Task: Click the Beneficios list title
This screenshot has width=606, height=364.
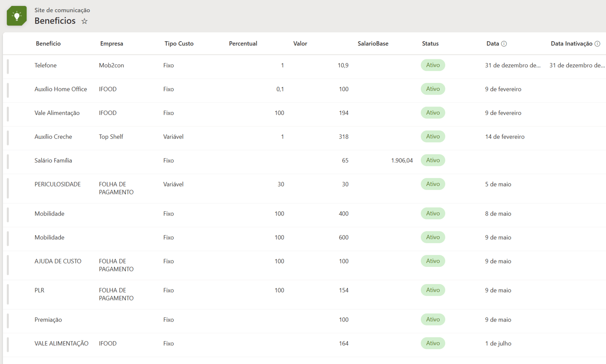Action: 55,21
